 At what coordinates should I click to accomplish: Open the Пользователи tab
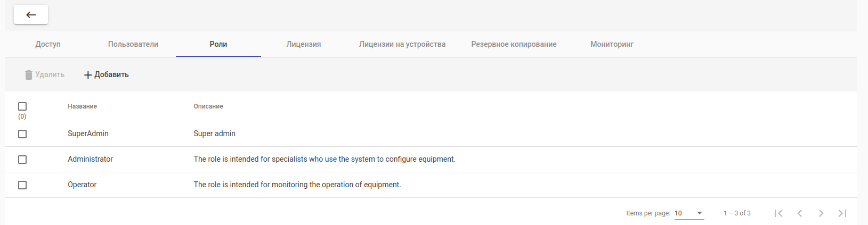point(133,44)
